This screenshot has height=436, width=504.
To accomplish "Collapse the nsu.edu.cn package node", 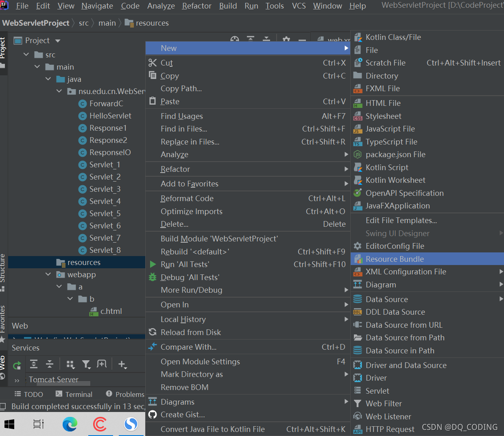I will 59,91.
